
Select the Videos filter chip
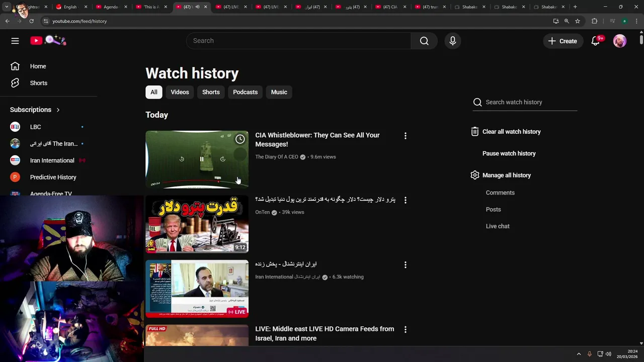tap(180, 92)
